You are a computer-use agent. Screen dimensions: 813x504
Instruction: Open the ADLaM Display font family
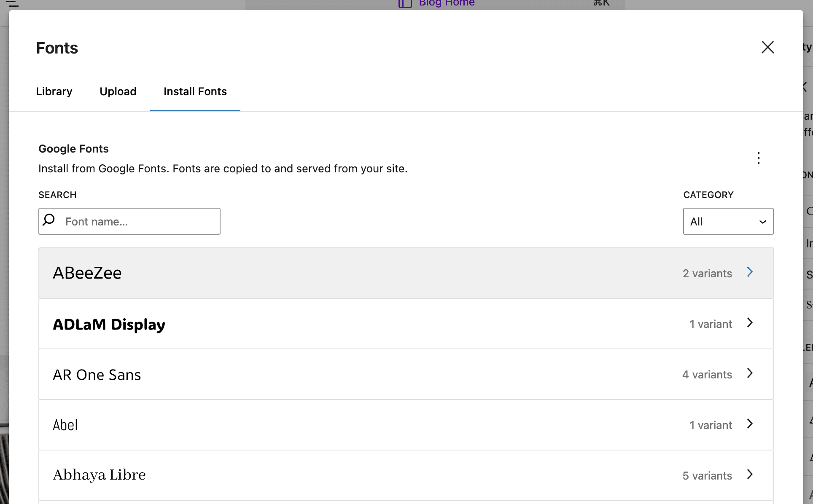point(109,324)
